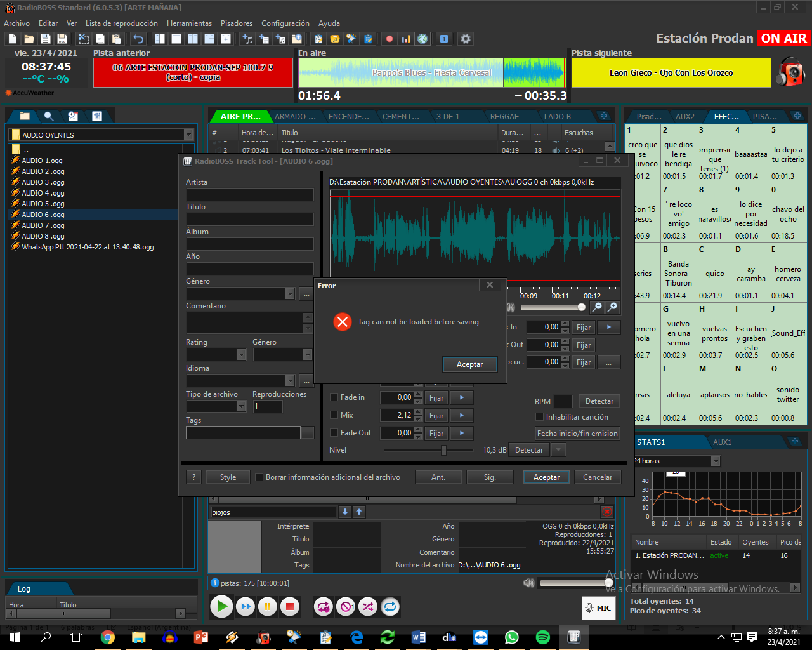Click zoom-out magnifier under the waveform

(597, 307)
